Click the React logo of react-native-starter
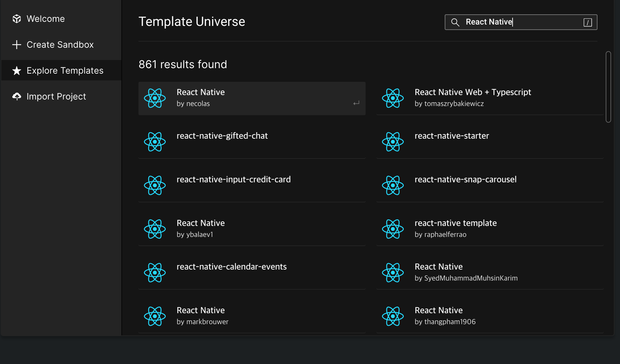The width and height of the screenshot is (620, 364). [393, 142]
